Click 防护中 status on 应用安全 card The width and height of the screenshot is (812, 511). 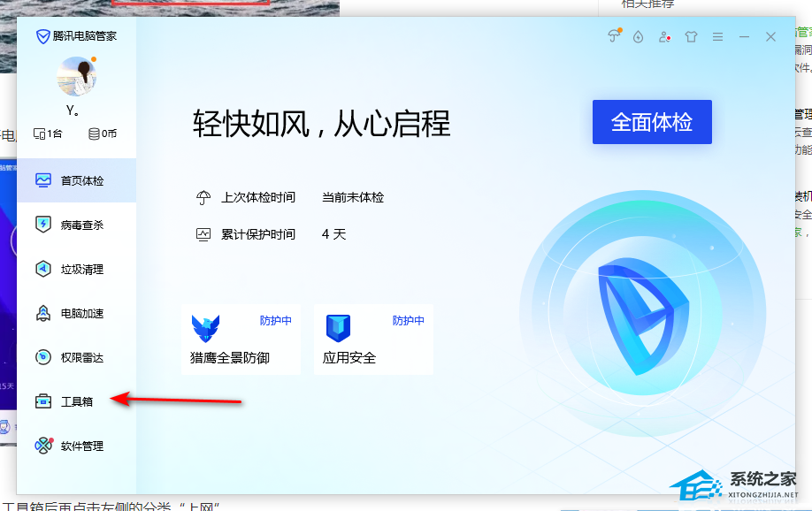[x=408, y=320]
